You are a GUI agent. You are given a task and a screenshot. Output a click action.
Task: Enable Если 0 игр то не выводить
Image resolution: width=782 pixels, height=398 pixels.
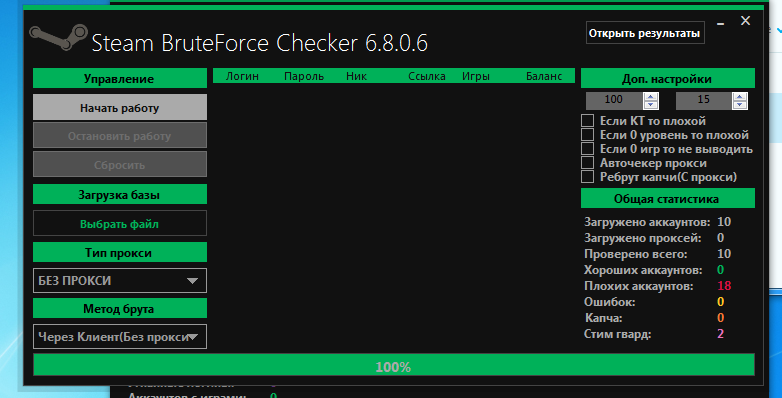point(587,149)
